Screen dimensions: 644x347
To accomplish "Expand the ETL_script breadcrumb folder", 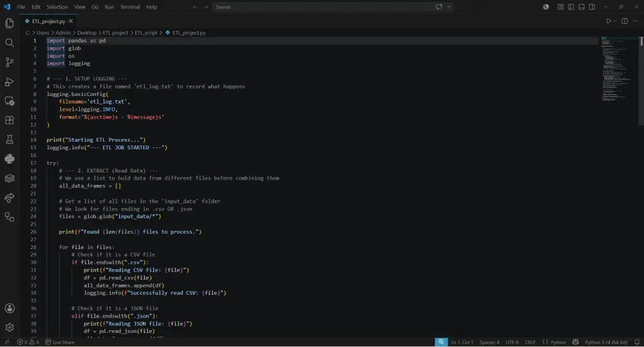I will pyautogui.click(x=146, y=32).
